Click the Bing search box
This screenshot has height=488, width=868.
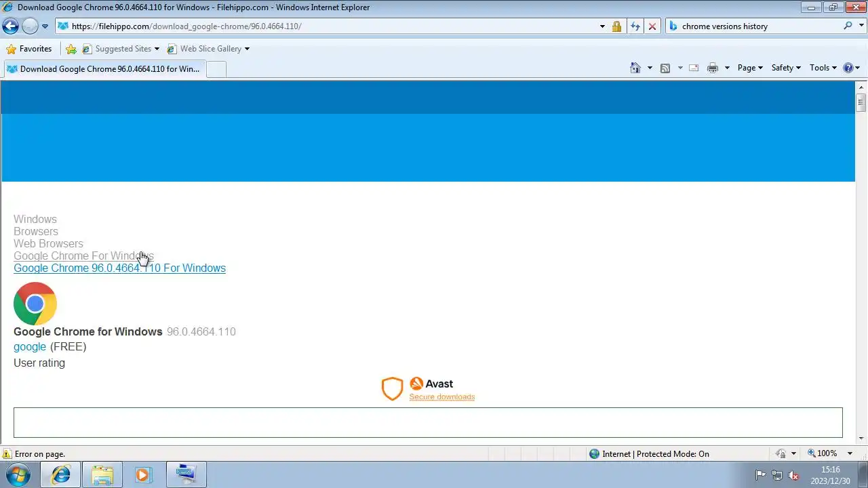(x=759, y=26)
